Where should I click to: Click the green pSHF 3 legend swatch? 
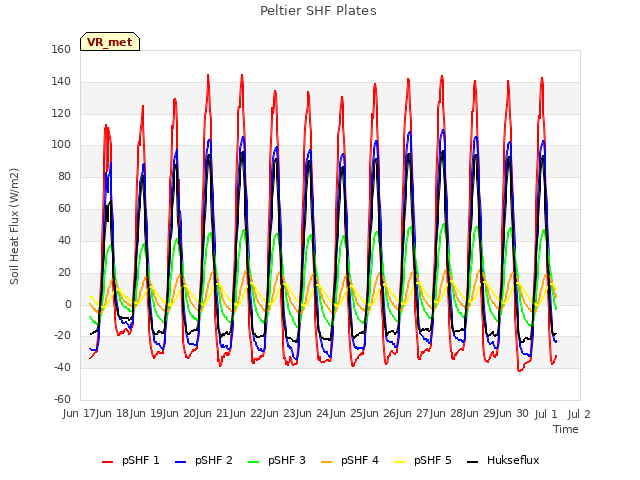coord(253,462)
